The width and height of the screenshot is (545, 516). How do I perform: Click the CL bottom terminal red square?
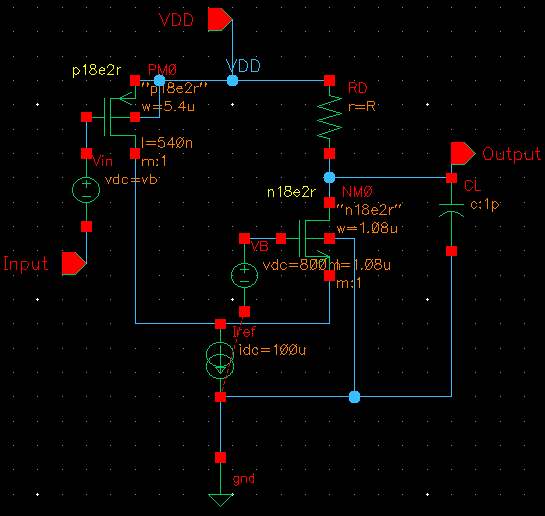click(x=452, y=251)
